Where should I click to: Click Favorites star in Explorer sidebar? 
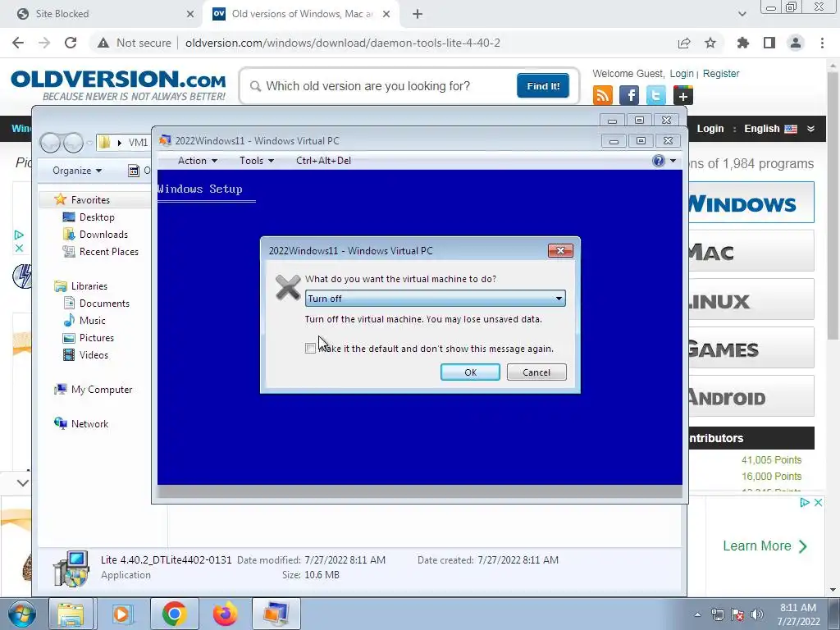pos(61,200)
